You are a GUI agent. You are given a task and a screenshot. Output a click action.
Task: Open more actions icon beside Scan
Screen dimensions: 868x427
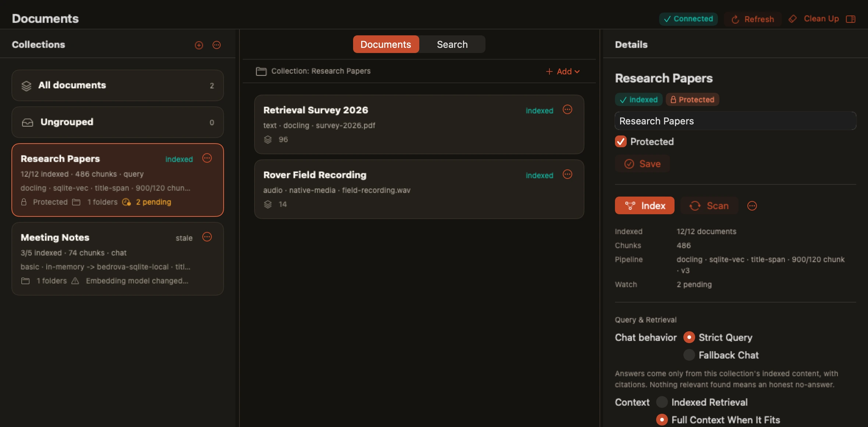click(752, 206)
